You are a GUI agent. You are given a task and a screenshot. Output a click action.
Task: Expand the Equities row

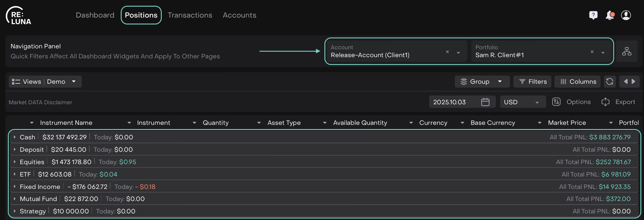click(14, 162)
